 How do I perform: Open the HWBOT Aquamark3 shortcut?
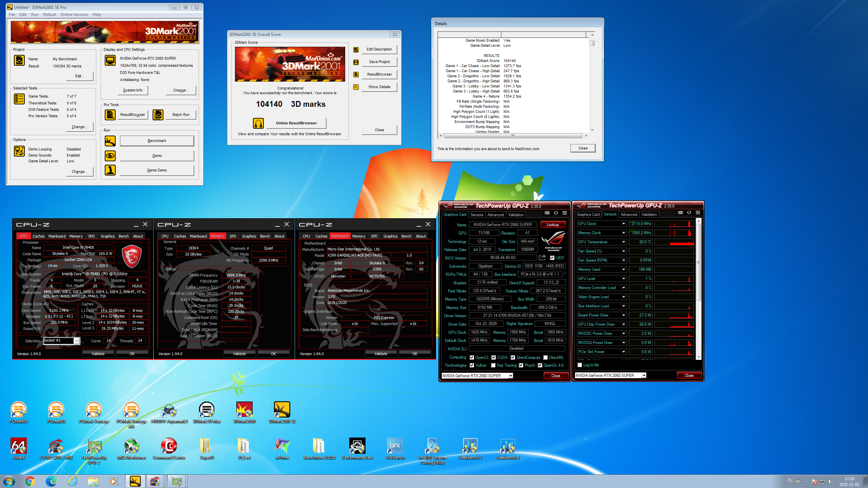coord(169,412)
